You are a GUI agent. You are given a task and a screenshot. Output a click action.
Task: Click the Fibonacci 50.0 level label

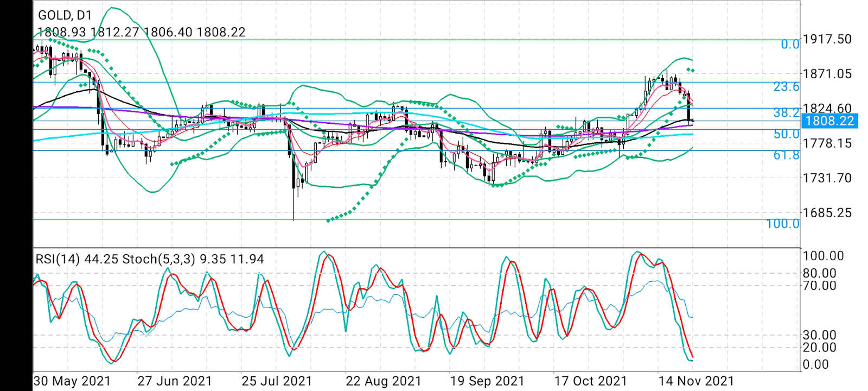pos(786,134)
